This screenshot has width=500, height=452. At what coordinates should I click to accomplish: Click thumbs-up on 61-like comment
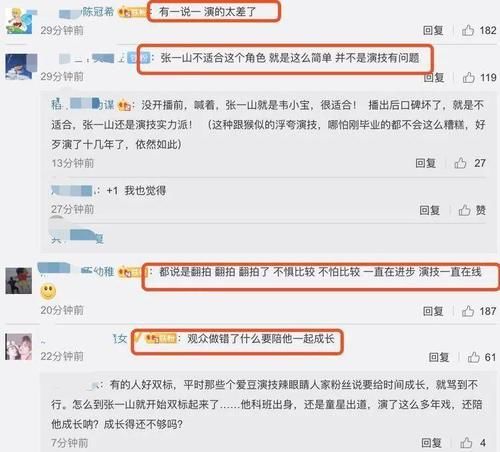tap(474, 357)
